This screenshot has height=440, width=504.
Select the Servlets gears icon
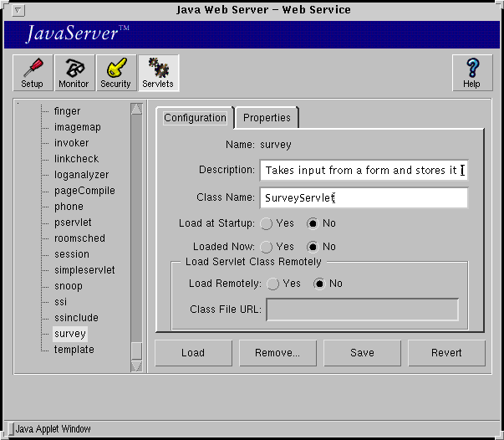pyautogui.click(x=159, y=73)
